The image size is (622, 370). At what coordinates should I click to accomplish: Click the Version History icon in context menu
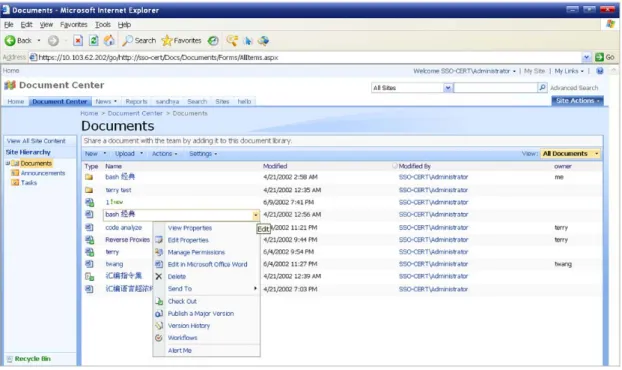159,326
